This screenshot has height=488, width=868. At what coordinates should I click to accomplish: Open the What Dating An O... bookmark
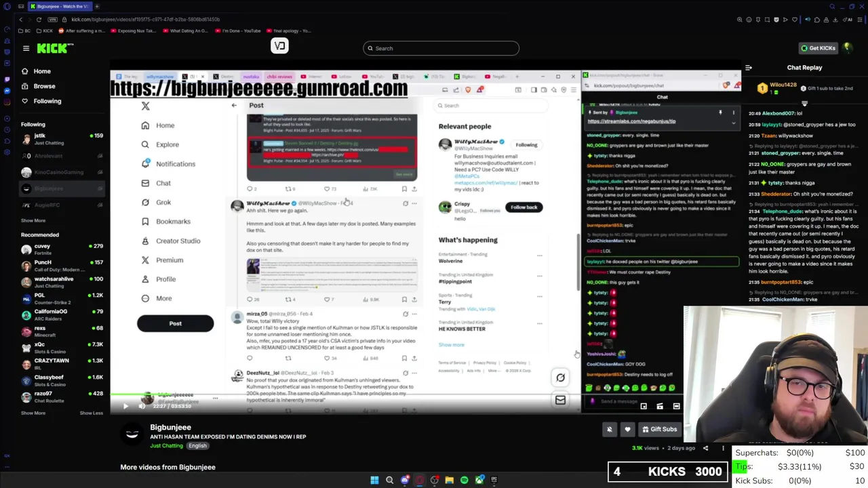[186, 31]
